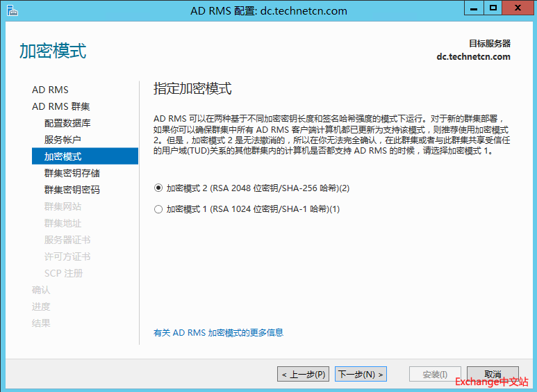This screenshot has width=537, height=392.
Task: Select cryptographic mode 2 (RSA 2048/SHA-256) radio button
Action: click(158, 188)
